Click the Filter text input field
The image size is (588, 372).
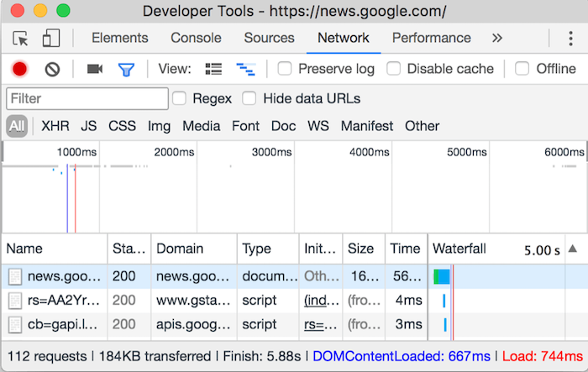(87, 98)
